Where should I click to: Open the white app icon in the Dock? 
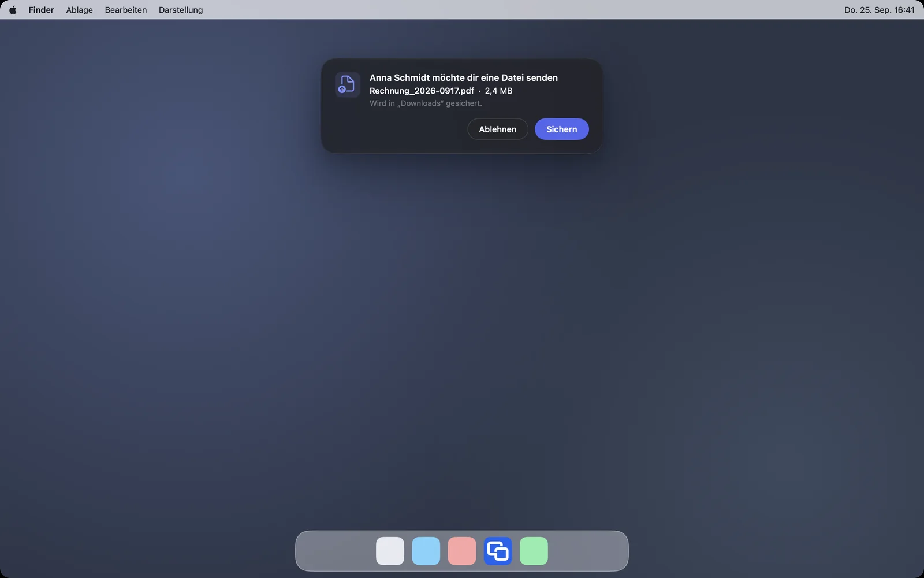[390, 551]
